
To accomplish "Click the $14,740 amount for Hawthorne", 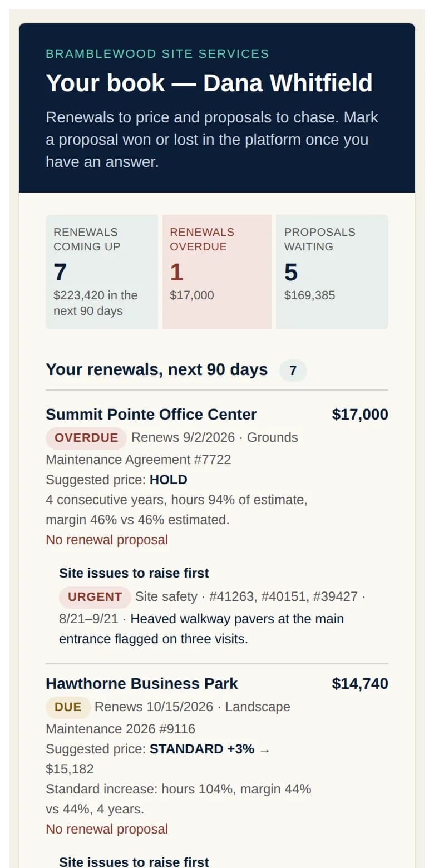I will click(360, 684).
